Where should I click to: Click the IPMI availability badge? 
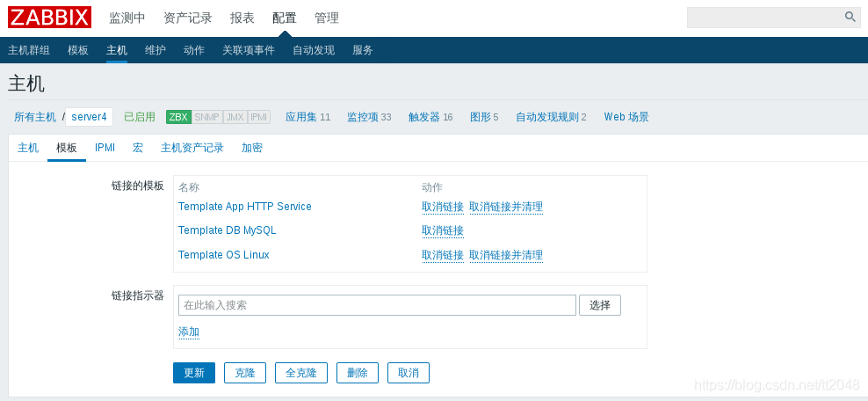(x=259, y=117)
